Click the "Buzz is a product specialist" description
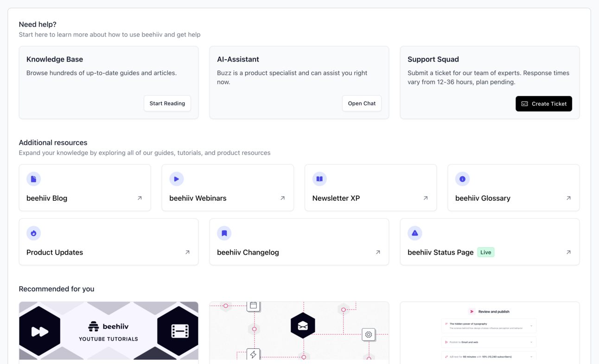The image size is (599, 364). [x=292, y=77]
